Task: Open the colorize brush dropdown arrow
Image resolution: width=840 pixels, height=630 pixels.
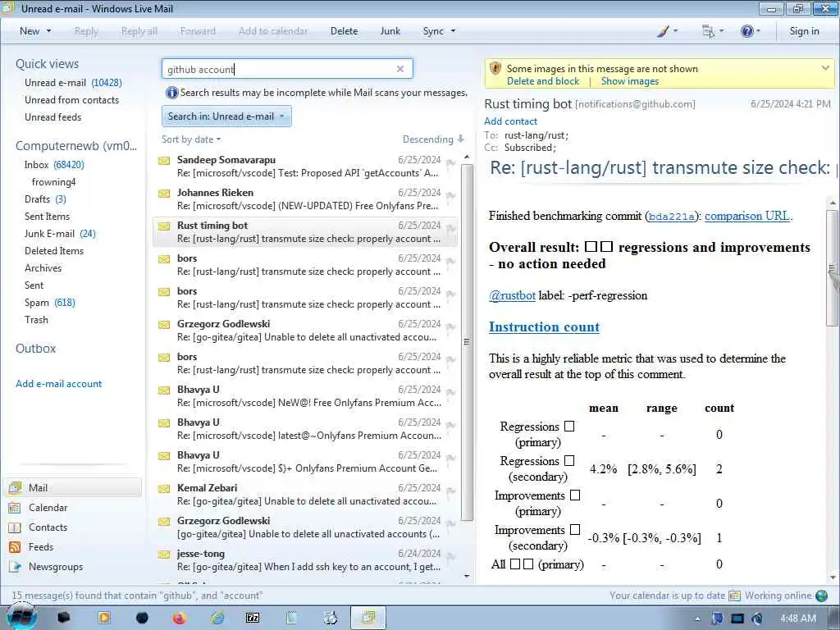Action: pos(675,31)
